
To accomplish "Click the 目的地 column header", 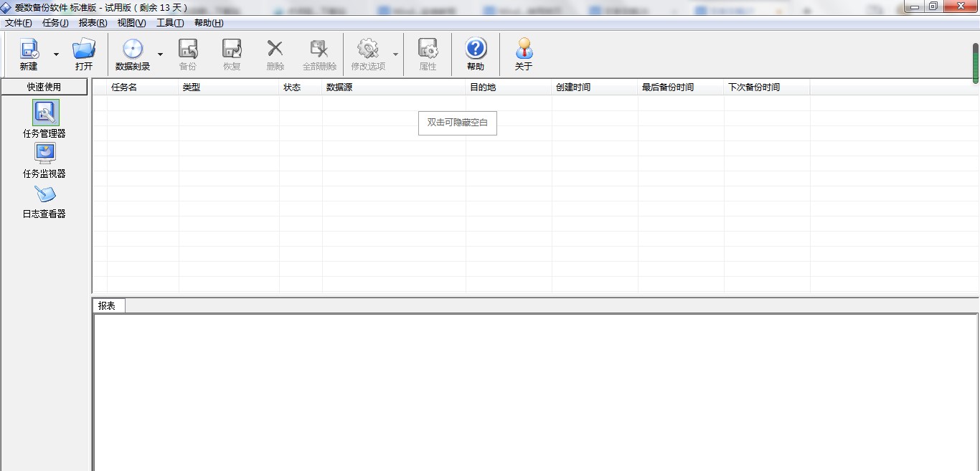I will point(509,87).
